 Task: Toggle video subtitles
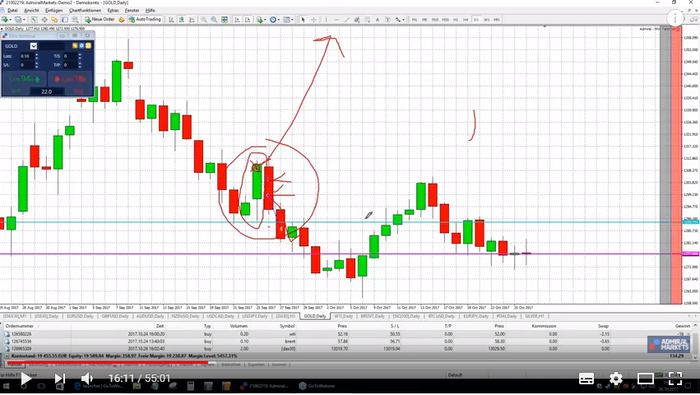[x=586, y=379]
